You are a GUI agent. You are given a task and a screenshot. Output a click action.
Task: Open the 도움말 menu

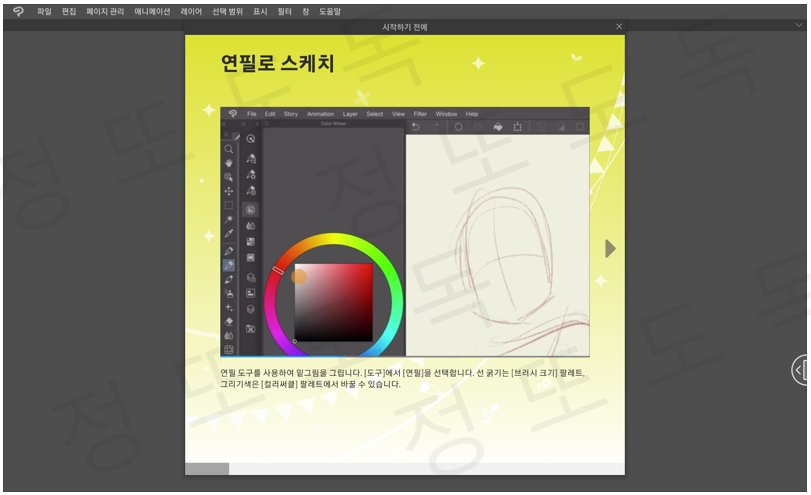click(x=330, y=11)
